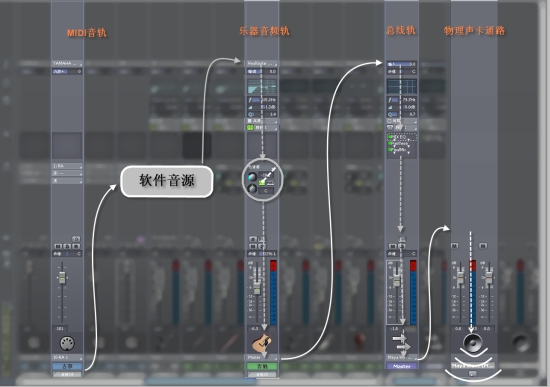This screenshot has width=550, height=387.
Task: Click the acoustic guitar track icon
Action: coord(262,343)
